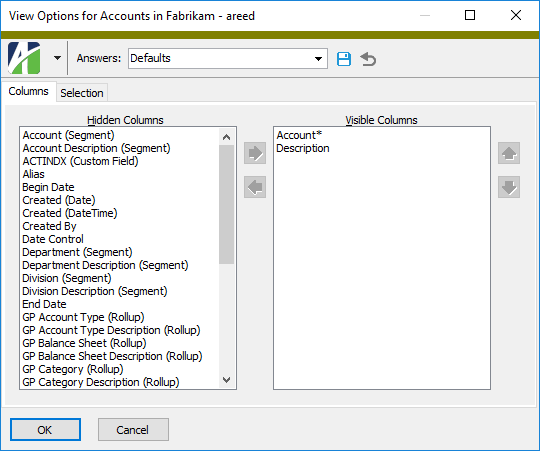Select 'Created (Date)' item

(x=59, y=200)
